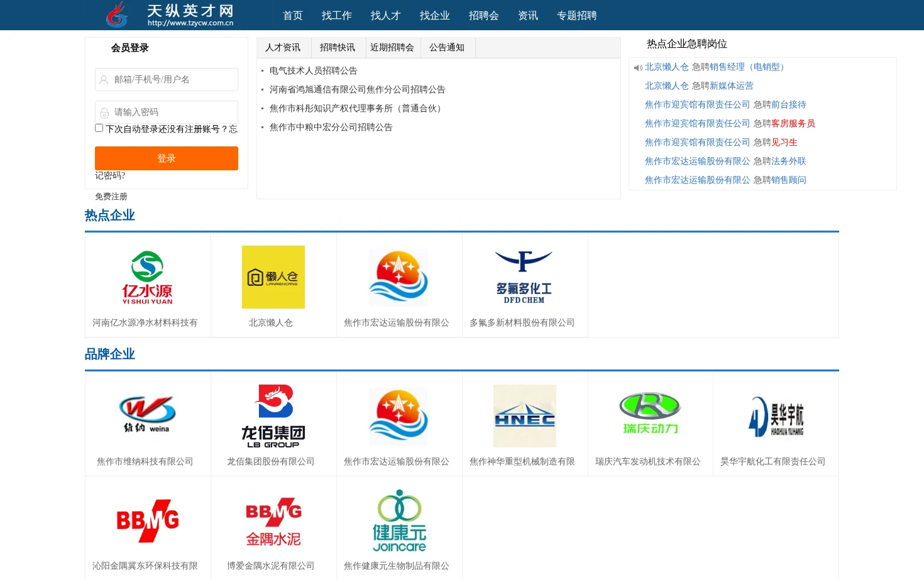The height and width of the screenshot is (580, 924).
Task: Click the 沁阳金隅冀东环保科技有限 company name
Action: coord(145,566)
